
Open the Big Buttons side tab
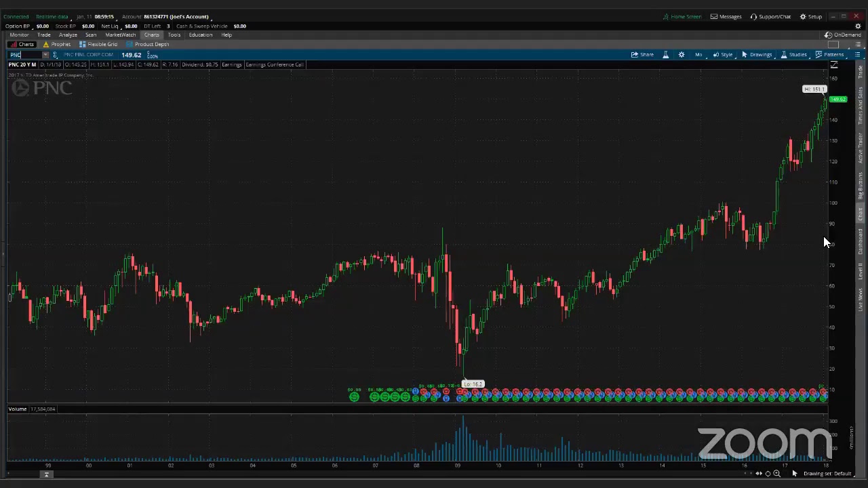(861, 185)
